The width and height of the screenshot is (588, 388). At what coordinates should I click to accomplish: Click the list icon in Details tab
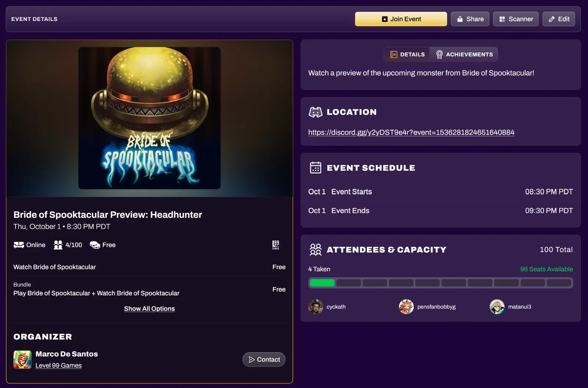394,54
